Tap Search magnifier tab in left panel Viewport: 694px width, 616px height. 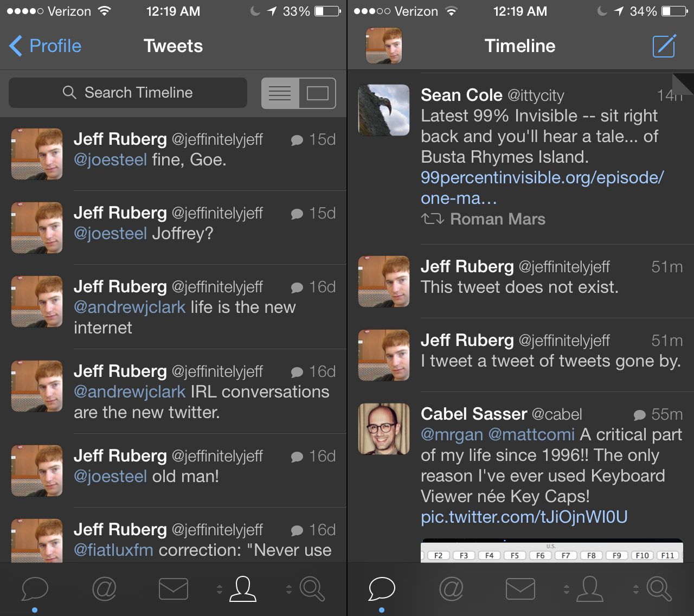click(x=312, y=589)
